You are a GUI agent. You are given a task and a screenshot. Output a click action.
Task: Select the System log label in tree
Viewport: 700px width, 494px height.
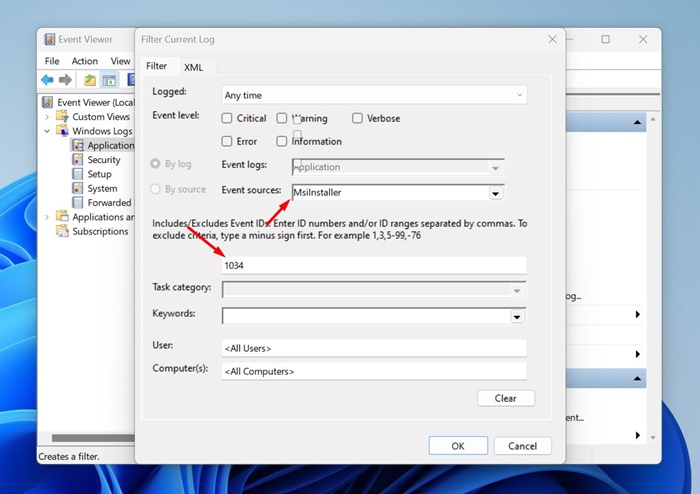(102, 188)
